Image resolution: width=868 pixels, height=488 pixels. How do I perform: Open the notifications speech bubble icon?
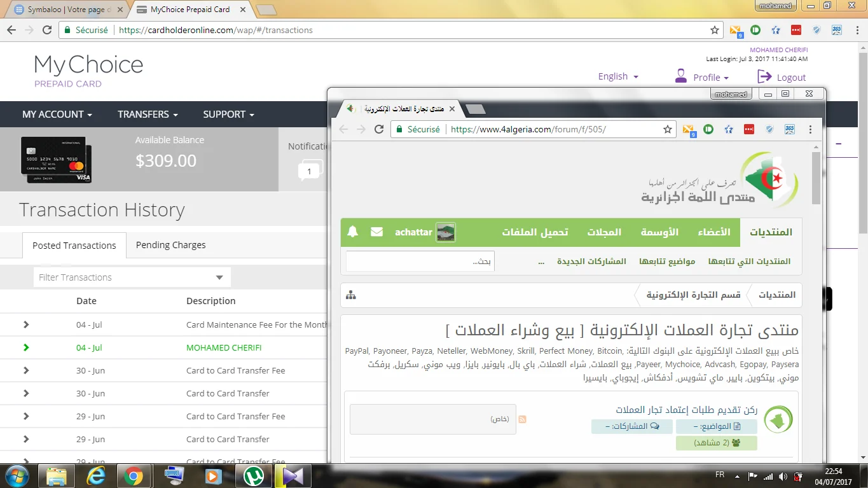click(x=309, y=171)
